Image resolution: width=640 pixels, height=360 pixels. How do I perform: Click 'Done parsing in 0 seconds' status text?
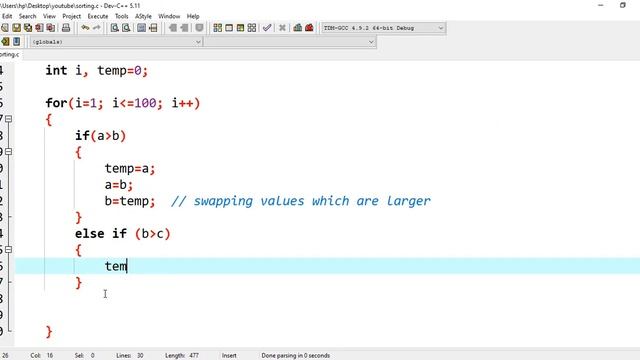coord(296,356)
